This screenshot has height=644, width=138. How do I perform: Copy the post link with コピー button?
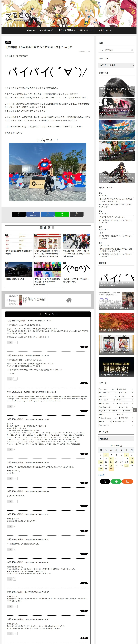pos(76,214)
